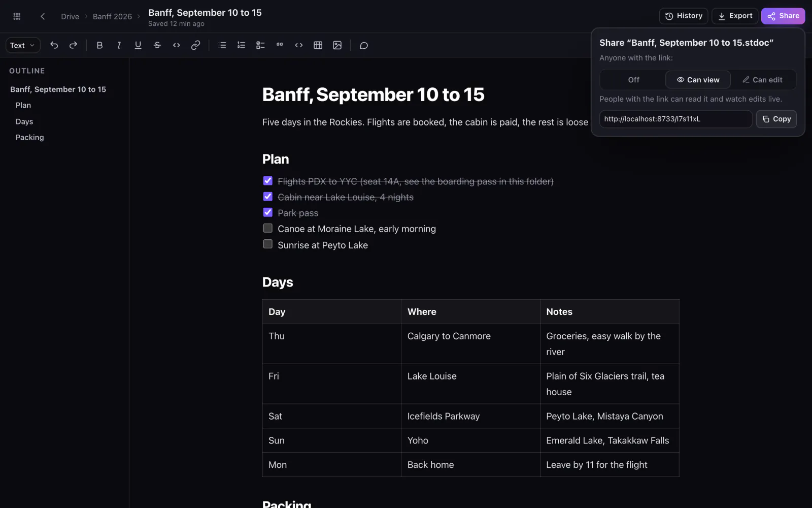Uncheck the Flights PDX to YYC item
This screenshot has height=508, width=812.
coord(268,181)
